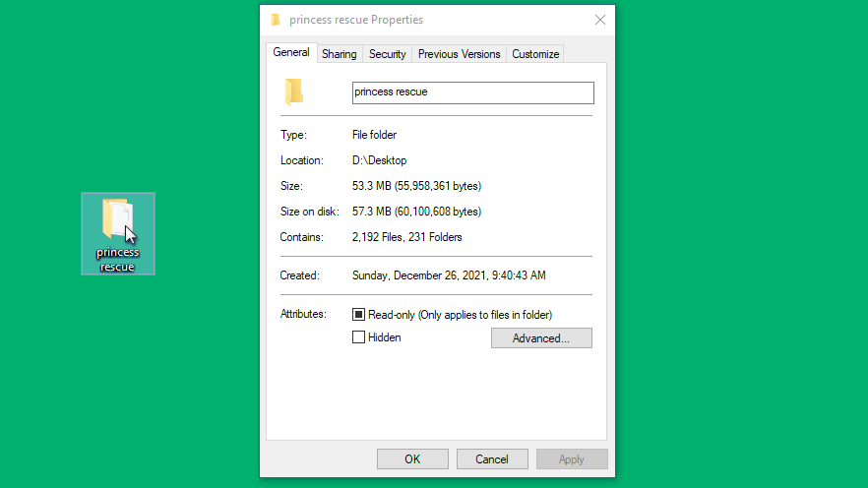This screenshot has width=868, height=488.
Task: Click the Properties window title text
Action: pos(356,20)
